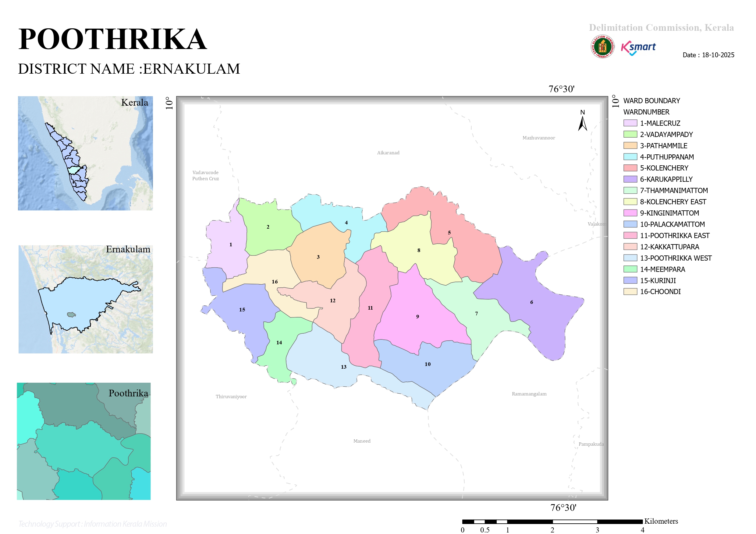Click the Aikaranad neighbouring panchayat label
Screen dimensions: 756x534
pos(388,153)
